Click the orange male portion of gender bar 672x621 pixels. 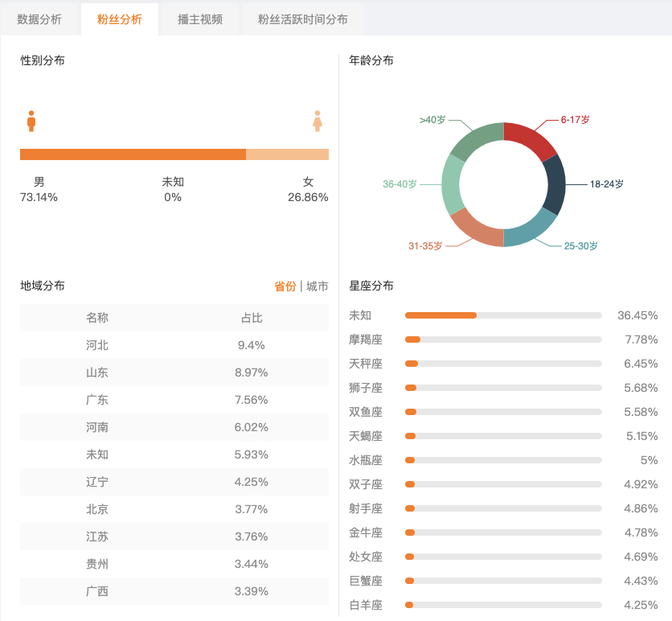(x=133, y=154)
